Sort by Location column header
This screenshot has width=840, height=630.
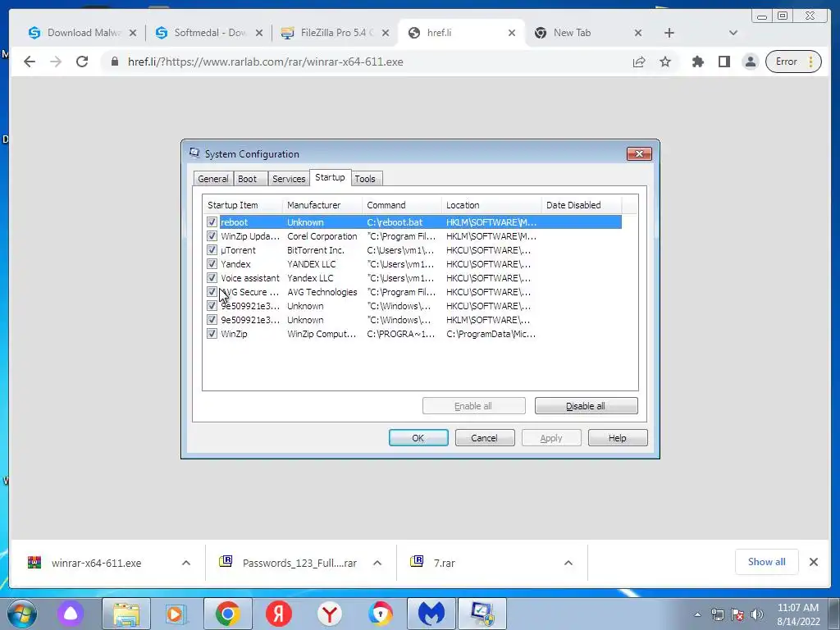(492, 204)
